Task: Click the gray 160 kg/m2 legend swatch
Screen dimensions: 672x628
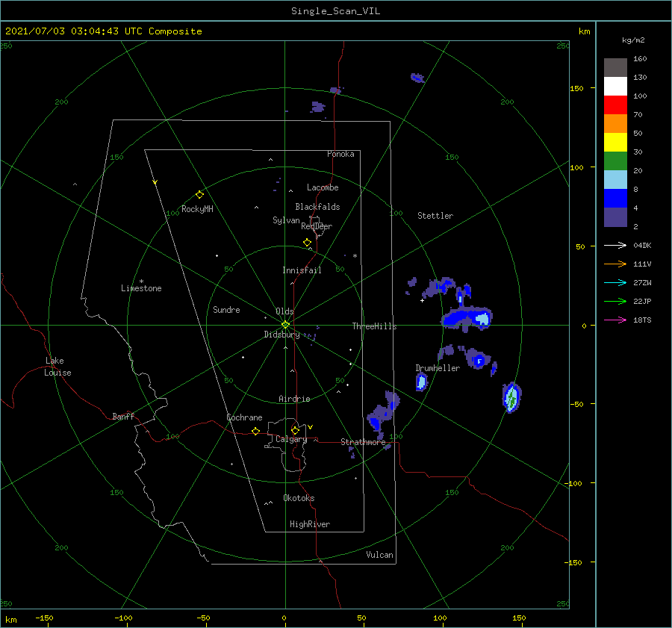Action: [615, 68]
